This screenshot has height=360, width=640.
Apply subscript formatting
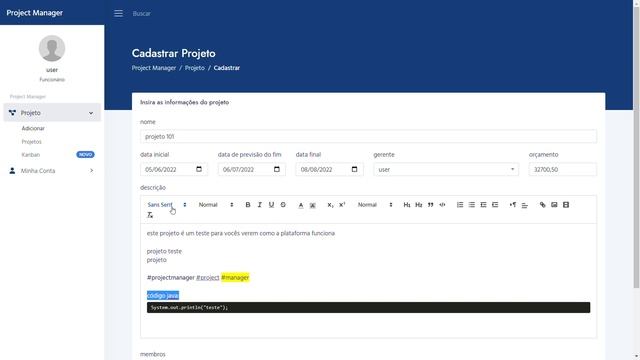tap(331, 205)
